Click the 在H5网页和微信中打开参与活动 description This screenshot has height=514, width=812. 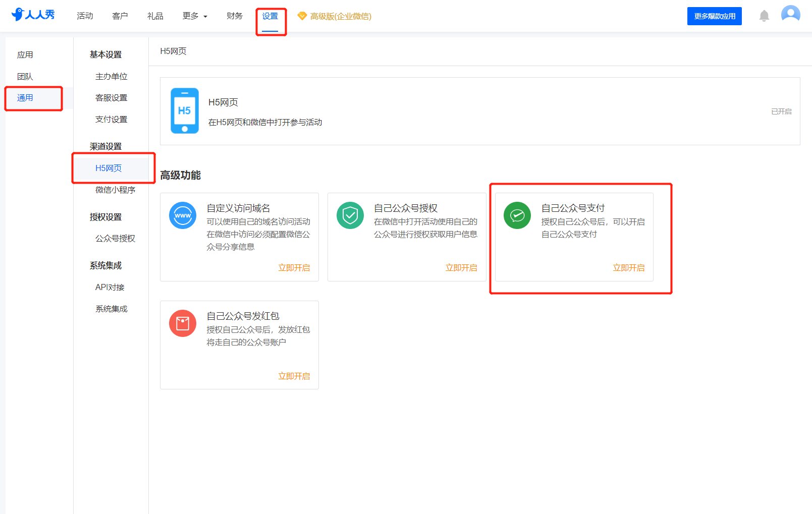(x=265, y=123)
